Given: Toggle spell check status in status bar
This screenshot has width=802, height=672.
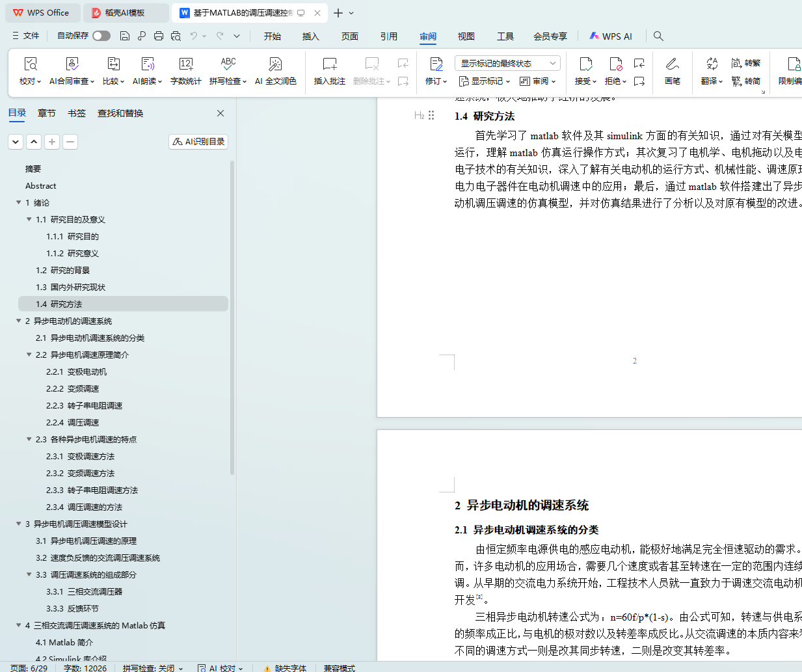Looking at the screenshot, I should tap(152, 667).
